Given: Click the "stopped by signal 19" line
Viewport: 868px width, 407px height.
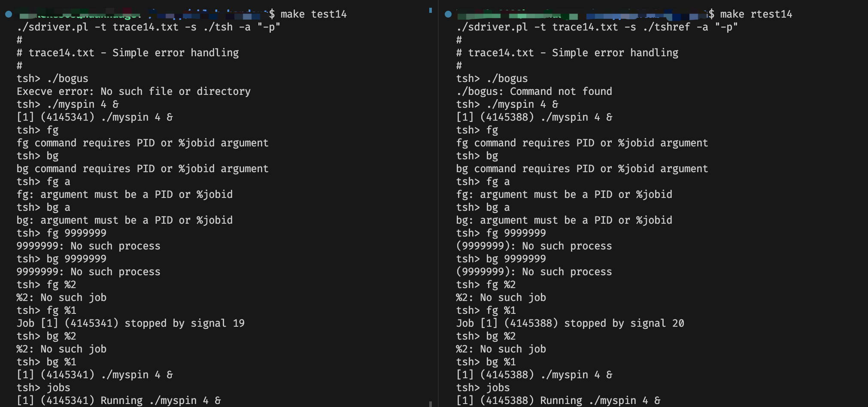Looking at the screenshot, I should point(131,323).
